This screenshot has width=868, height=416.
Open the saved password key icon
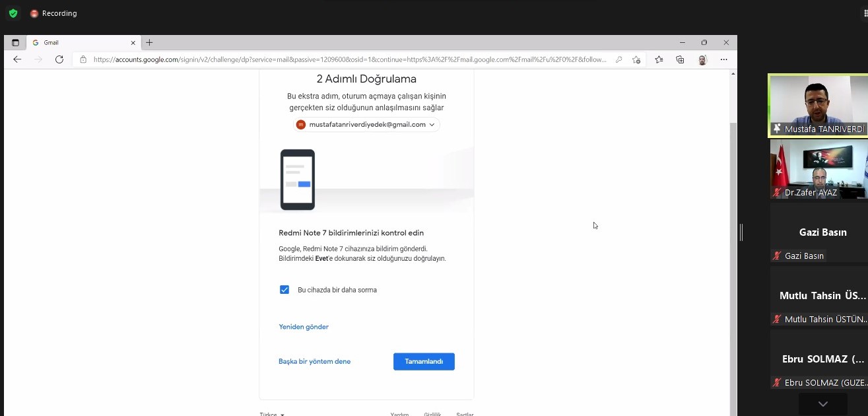(618, 59)
